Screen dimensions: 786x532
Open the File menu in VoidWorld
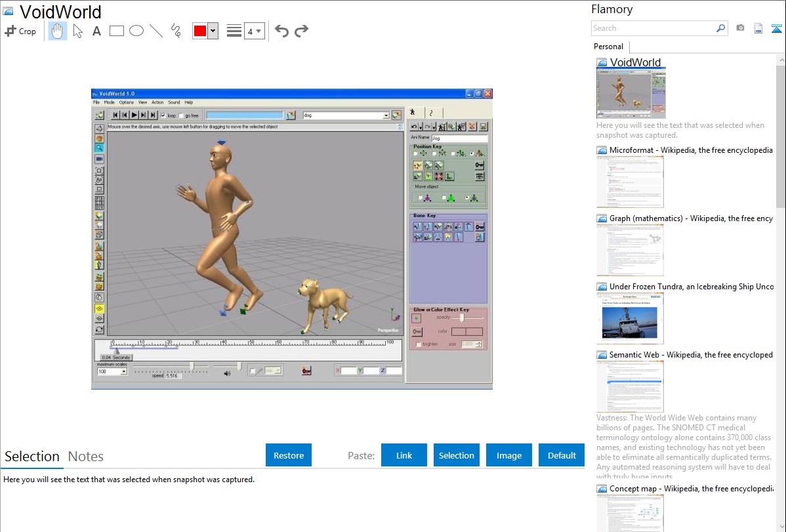96,102
